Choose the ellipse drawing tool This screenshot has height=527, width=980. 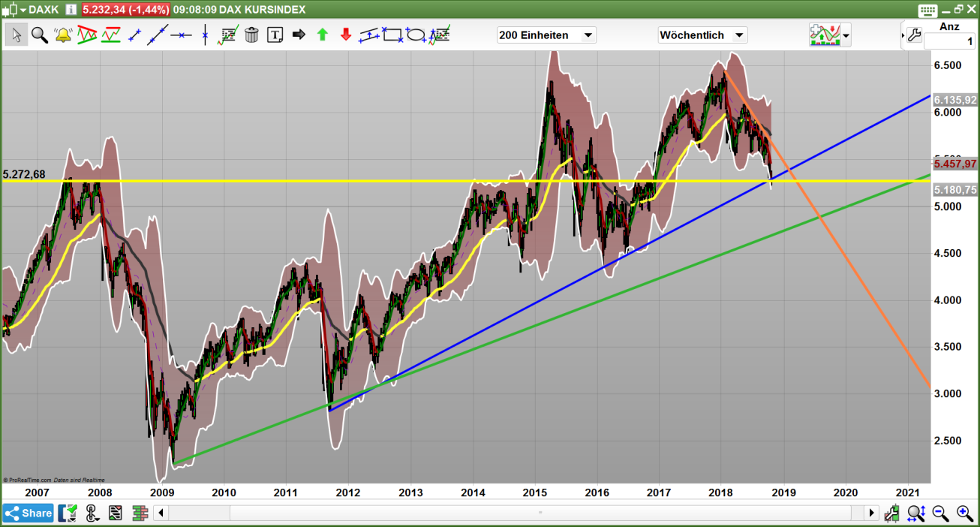point(415,35)
